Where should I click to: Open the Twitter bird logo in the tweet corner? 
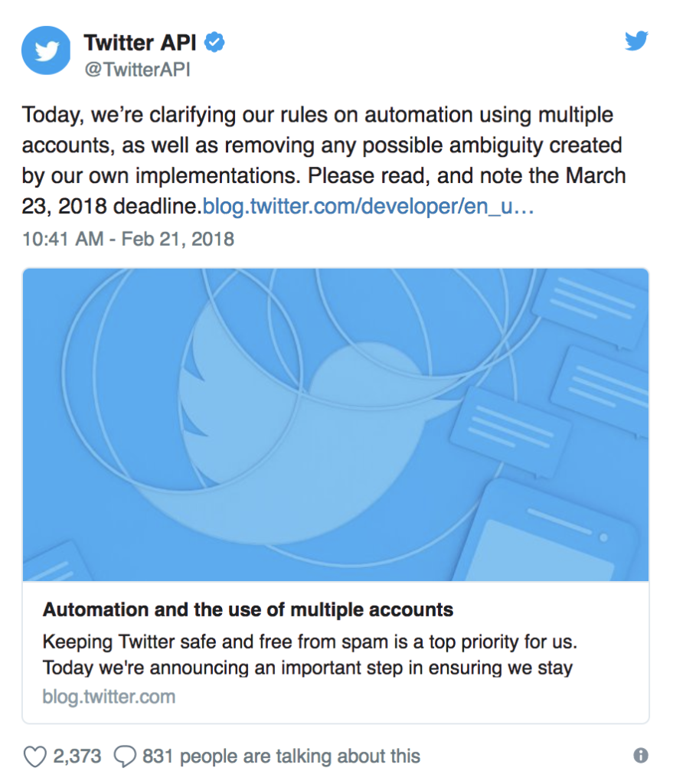(x=636, y=41)
